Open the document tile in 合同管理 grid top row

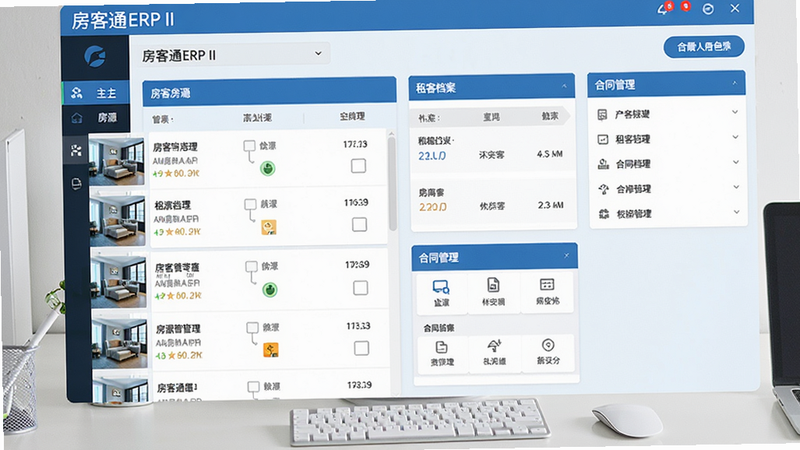coord(493,292)
